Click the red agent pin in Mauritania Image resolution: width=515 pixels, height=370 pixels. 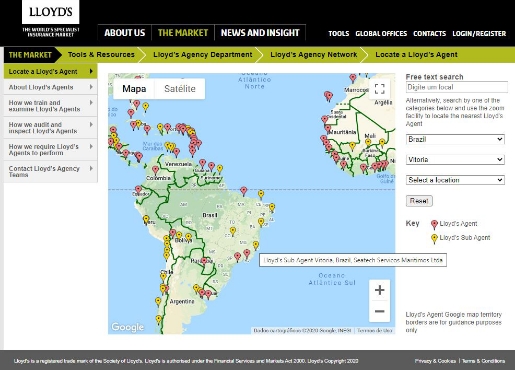click(x=328, y=128)
